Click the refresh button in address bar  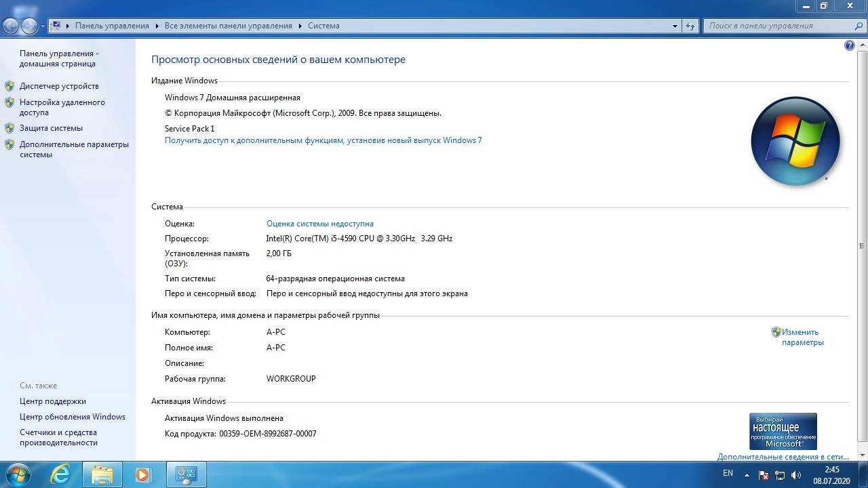pyautogui.click(x=690, y=26)
